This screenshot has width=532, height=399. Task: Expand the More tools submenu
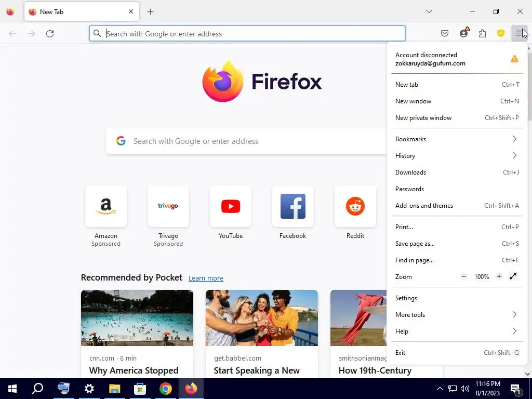pyautogui.click(x=457, y=314)
